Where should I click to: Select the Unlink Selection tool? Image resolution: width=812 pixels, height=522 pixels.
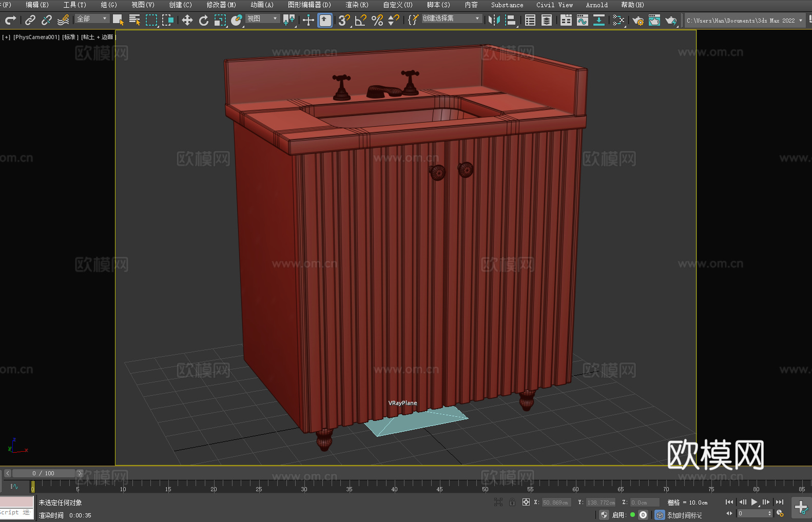click(x=47, y=20)
